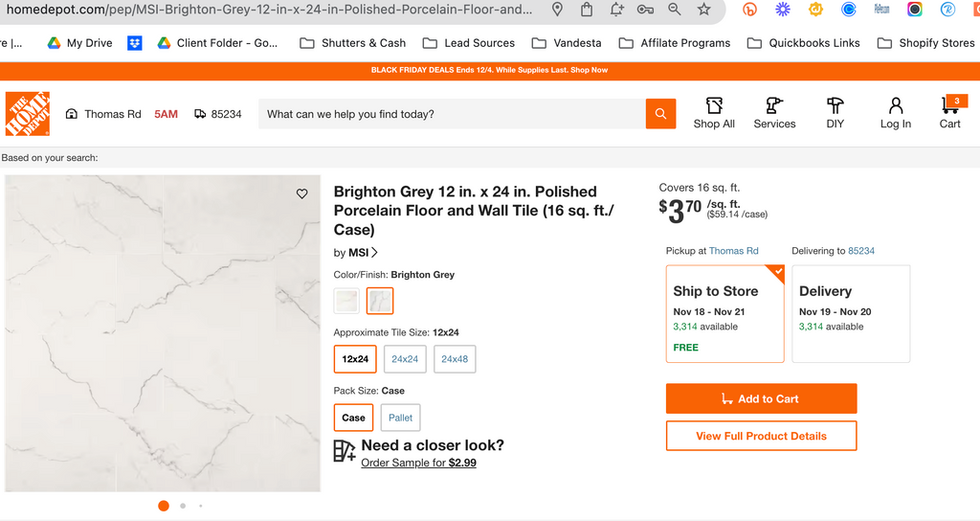This screenshot has height=521, width=980.
Task: Open the Shop All menu icon
Action: coord(714,105)
